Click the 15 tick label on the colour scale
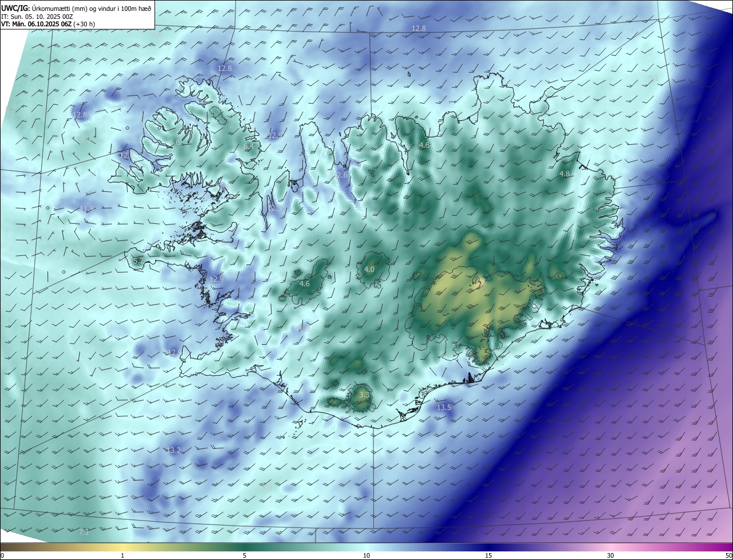 [488, 555]
